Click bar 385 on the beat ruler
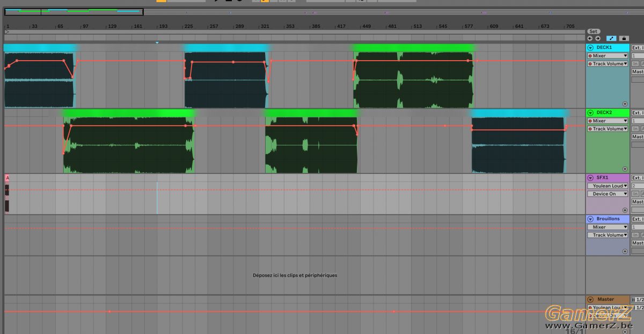 [x=317, y=26]
